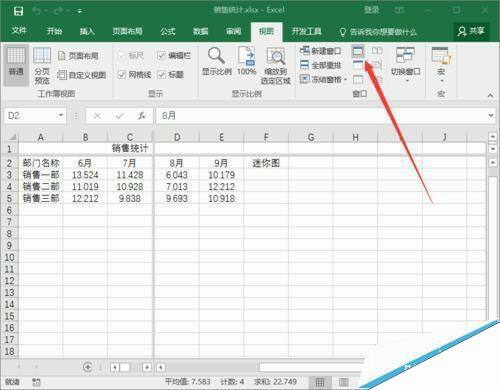Click cell containing 销售三部
The height and width of the screenshot is (390, 500).
click(41, 199)
